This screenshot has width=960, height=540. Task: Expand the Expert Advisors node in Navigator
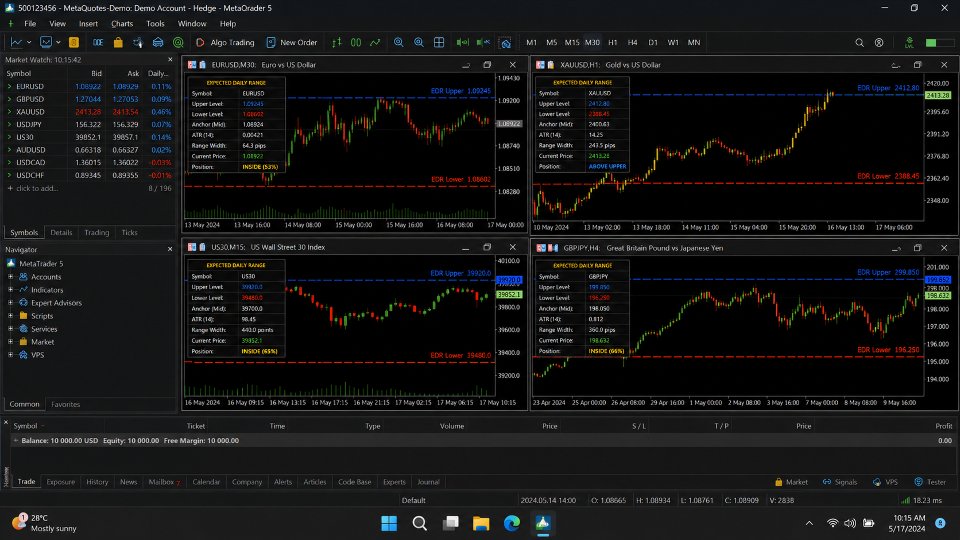(x=10, y=302)
